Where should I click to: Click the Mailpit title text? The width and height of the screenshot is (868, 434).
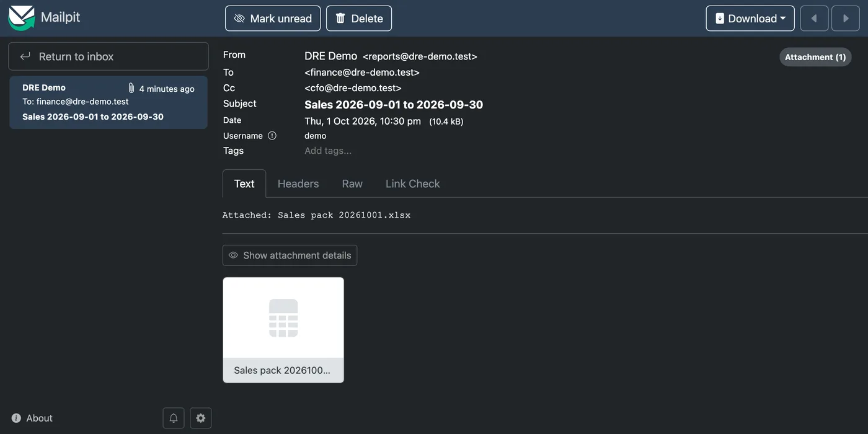tap(61, 17)
